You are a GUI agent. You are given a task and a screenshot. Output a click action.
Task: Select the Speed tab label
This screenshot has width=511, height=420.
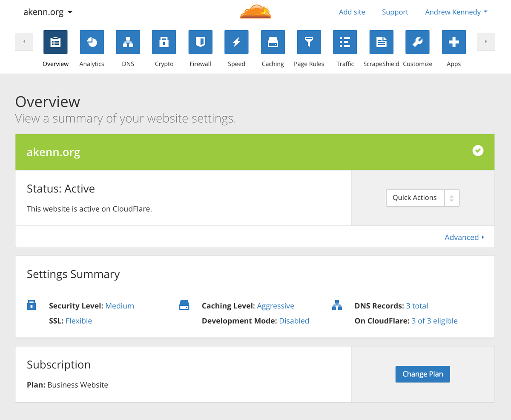pos(236,64)
